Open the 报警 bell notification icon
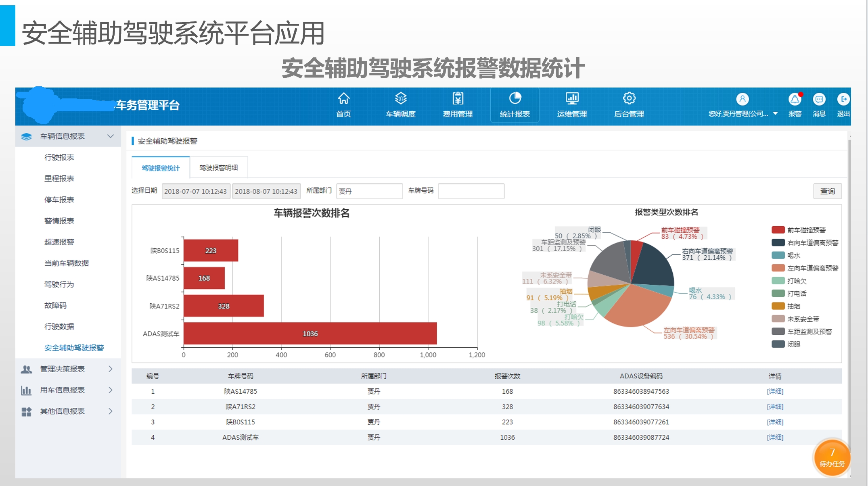This screenshot has width=868, height=486. (x=795, y=99)
